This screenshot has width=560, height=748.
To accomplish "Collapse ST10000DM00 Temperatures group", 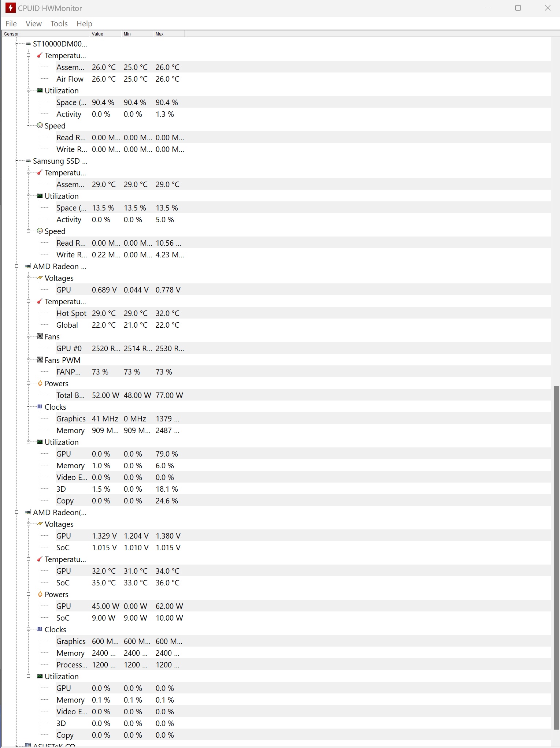I will [x=28, y=55].
